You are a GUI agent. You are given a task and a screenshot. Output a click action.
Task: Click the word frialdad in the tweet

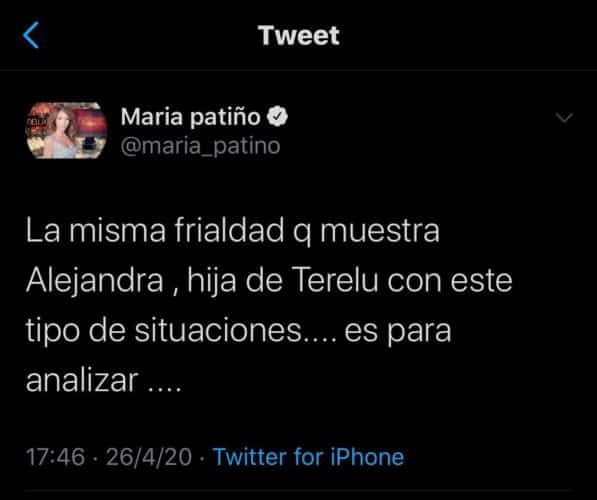pos(229,230)
